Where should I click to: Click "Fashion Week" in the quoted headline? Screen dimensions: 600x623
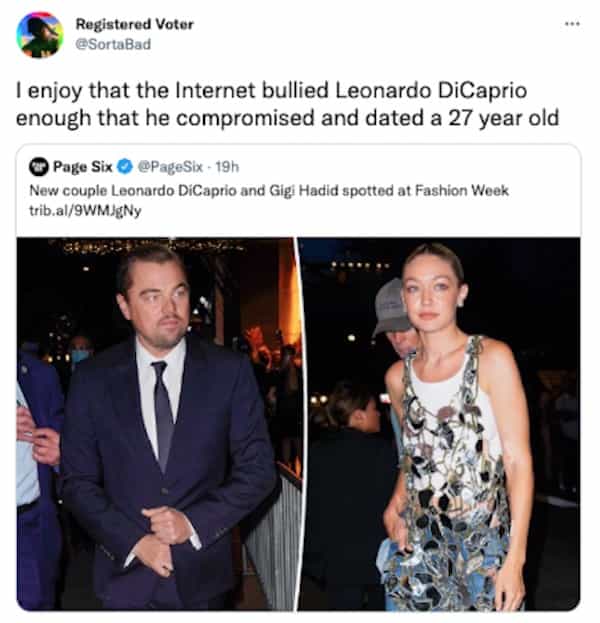point(462,191)
